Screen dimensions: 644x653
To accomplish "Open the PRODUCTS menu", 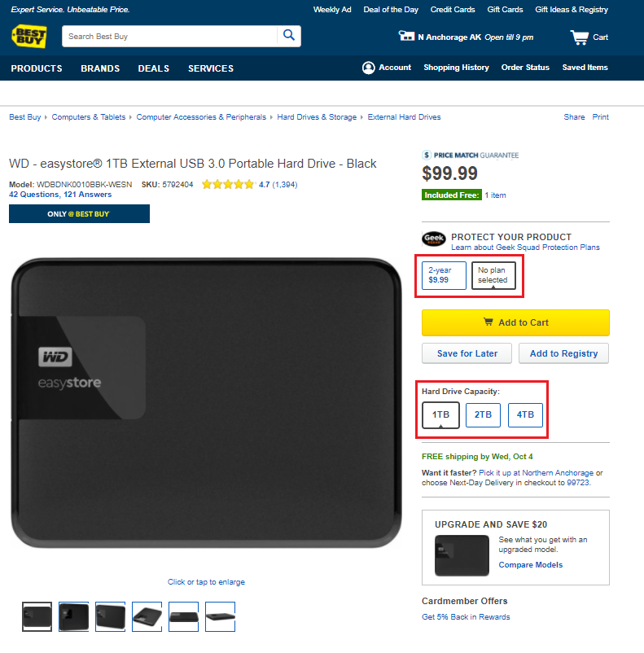I will pyautogui.click(x=37, y=68).
